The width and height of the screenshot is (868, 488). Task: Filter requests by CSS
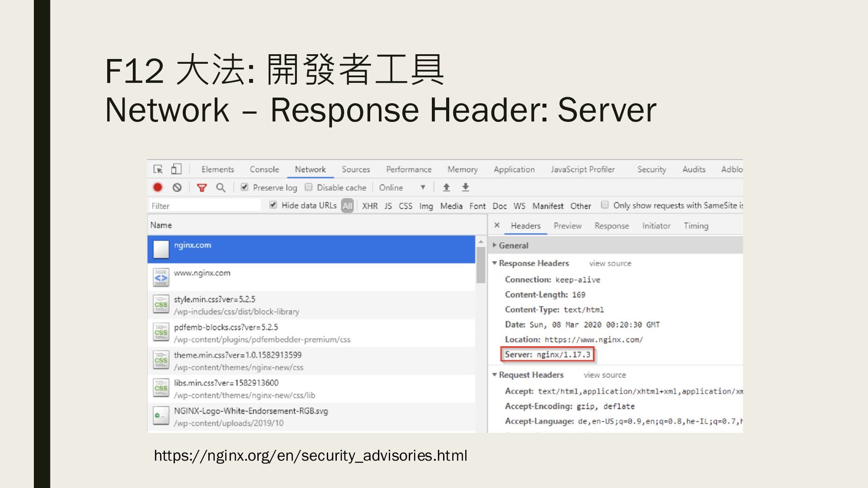coord(406,206)
